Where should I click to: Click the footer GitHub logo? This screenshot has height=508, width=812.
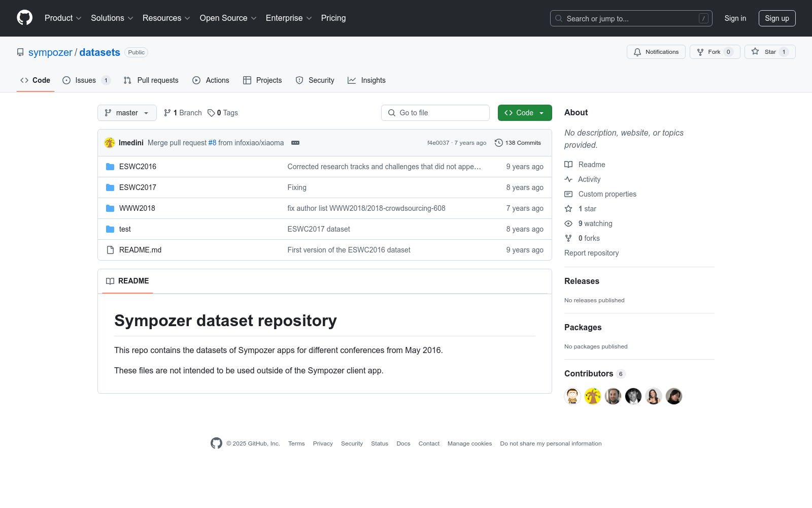click(216, 443)
